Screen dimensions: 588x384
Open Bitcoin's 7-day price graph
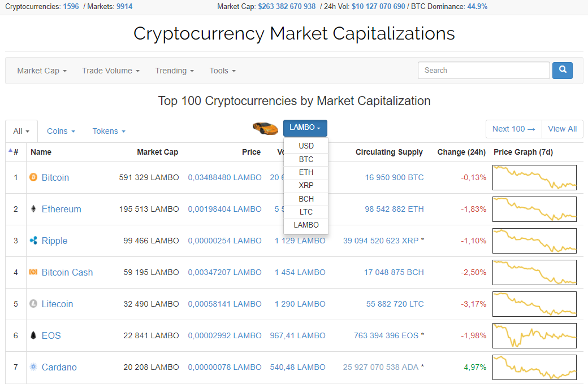click(x=534, y=177)
